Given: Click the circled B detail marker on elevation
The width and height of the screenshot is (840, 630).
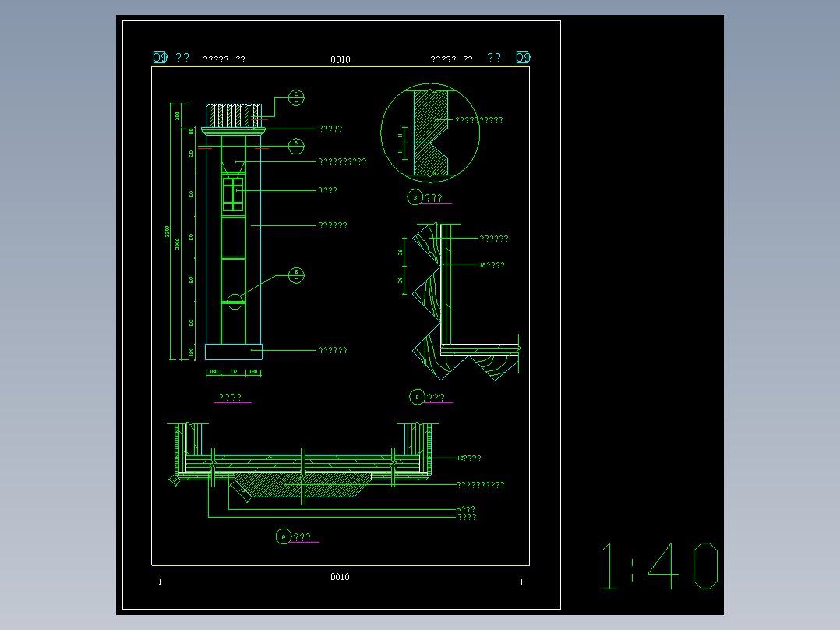Looking at the screenshot, I should tap(296, 275).
